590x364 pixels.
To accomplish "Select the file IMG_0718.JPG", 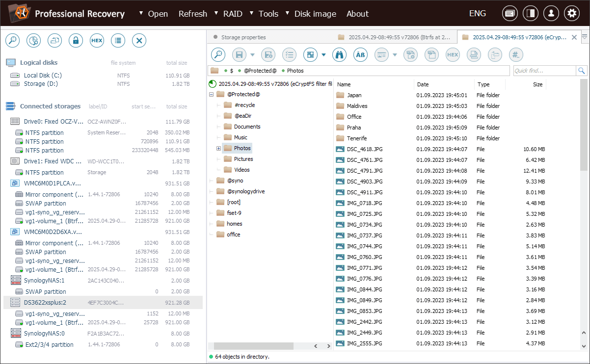I will click(x=364, y=203).
